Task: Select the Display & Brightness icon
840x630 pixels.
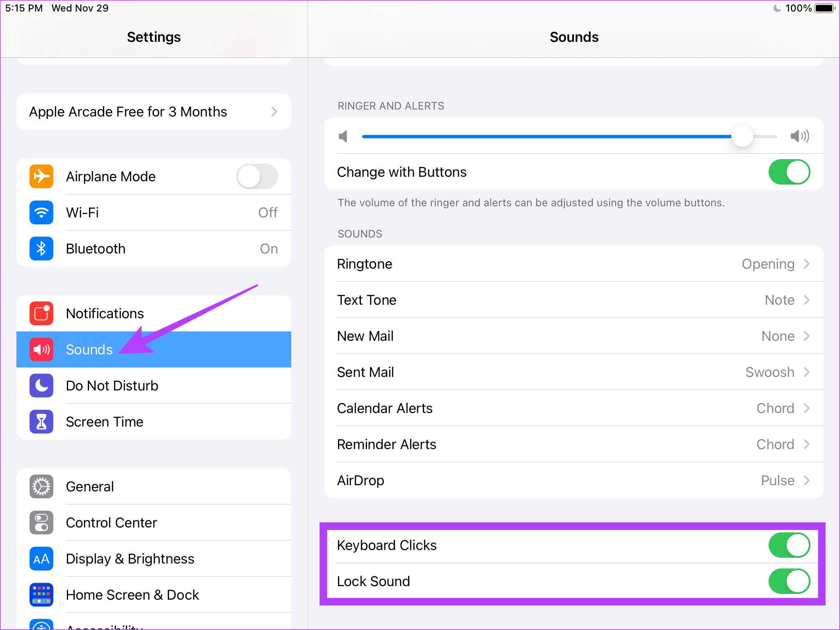Action: coord(41,559)
